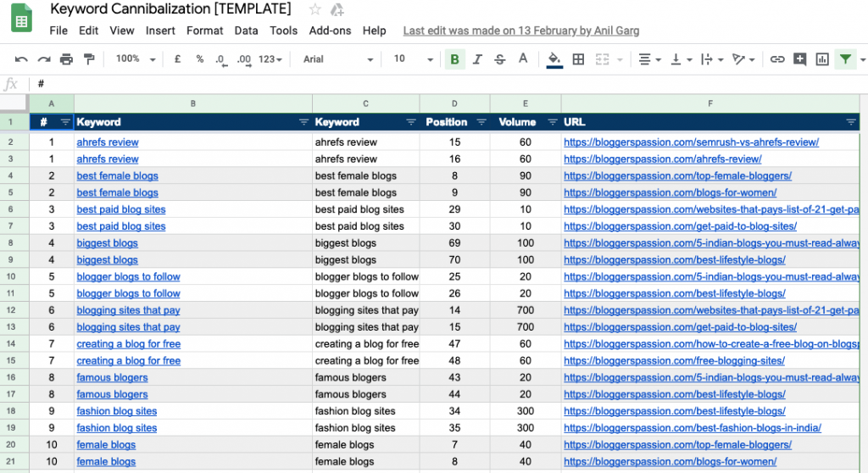Open the File menu
Image resolution: width=868 pixels, height=473 pixels.
(x=58, y=31)
